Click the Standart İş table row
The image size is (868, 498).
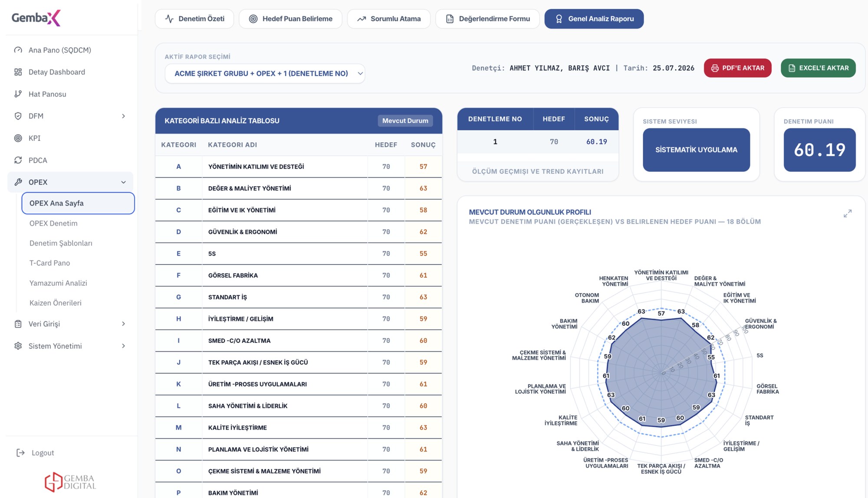(x=299, y=297)
